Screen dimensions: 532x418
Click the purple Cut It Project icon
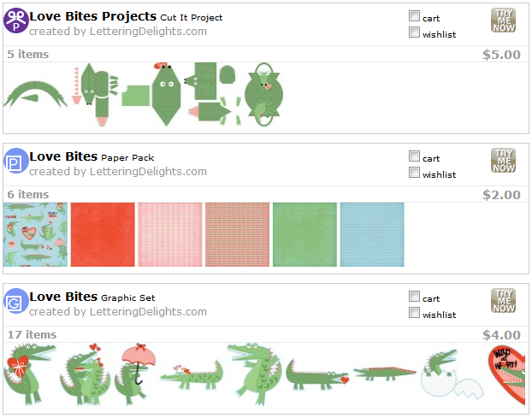click(16, 21)
